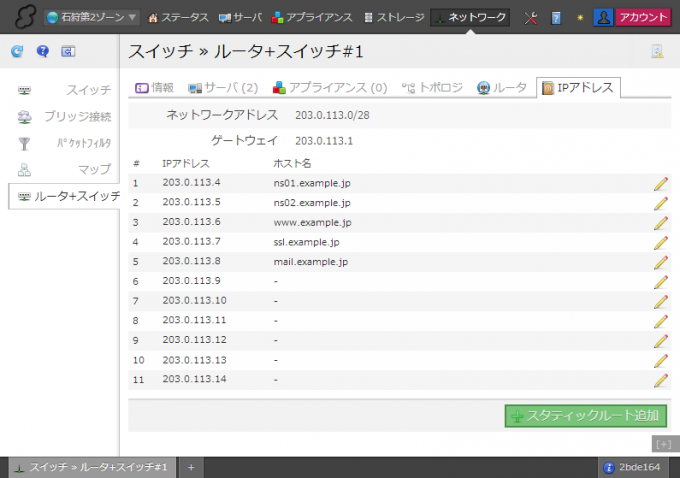
Task: Expand the [+] panel toggle at bottom right
Action: (662, 442)
